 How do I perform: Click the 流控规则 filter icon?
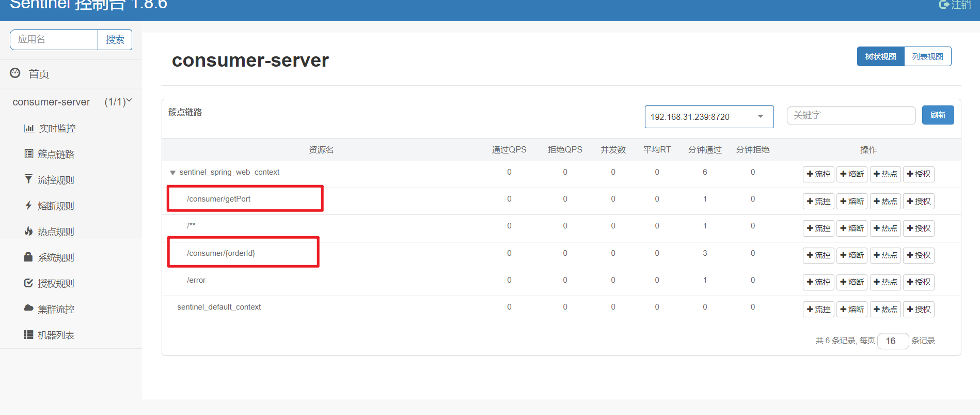(28, 179)
